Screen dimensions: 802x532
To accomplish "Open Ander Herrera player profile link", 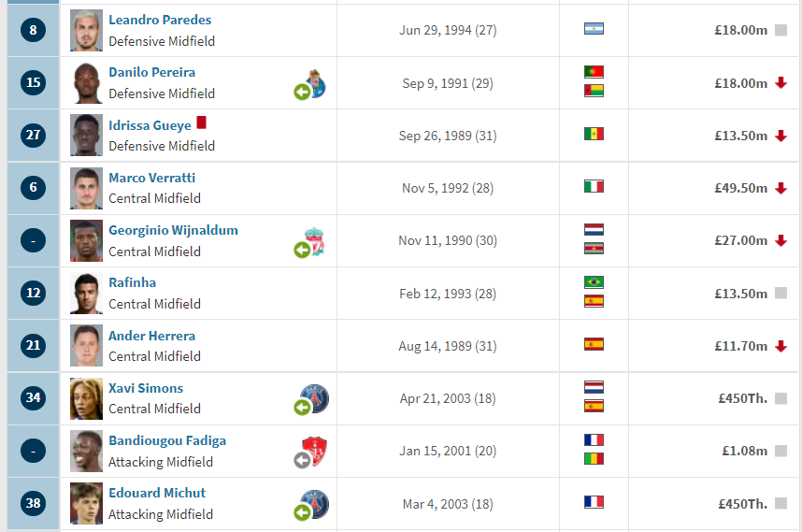I will click(152, 336).
